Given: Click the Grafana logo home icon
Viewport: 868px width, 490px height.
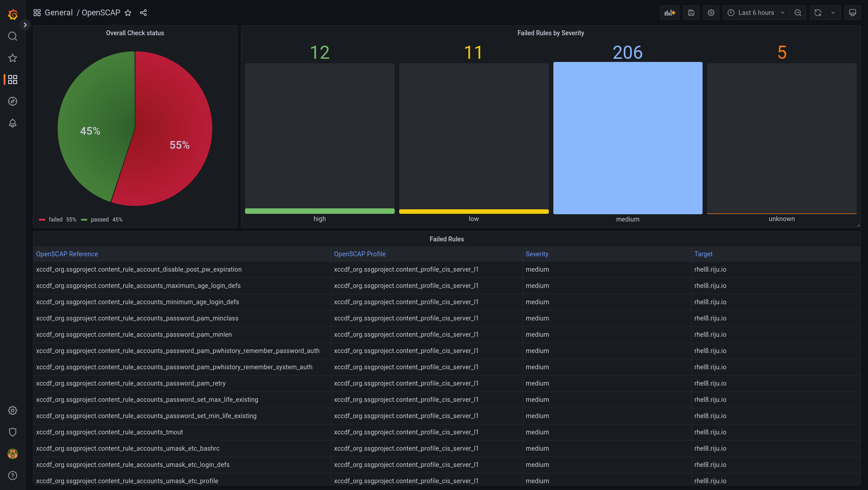Looking at the screenshot, I should tap(13, 14).
